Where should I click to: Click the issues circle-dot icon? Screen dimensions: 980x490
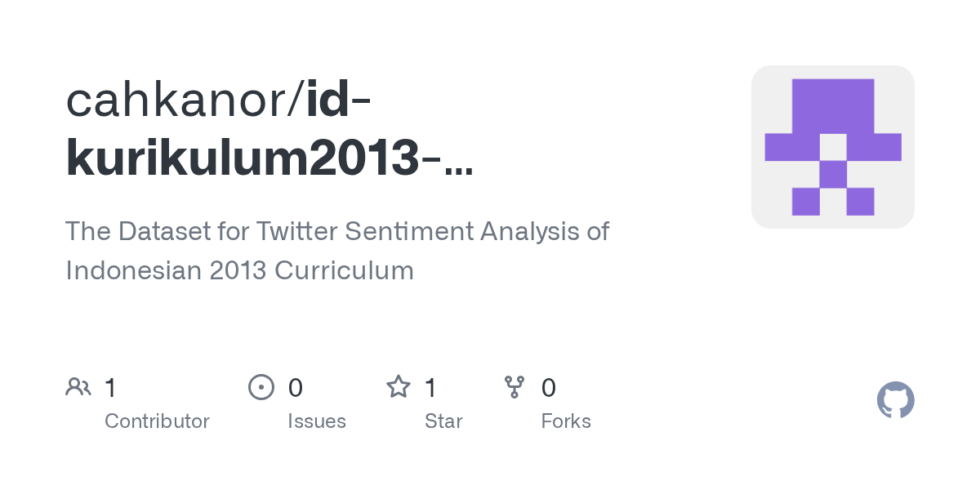(261, 387)
